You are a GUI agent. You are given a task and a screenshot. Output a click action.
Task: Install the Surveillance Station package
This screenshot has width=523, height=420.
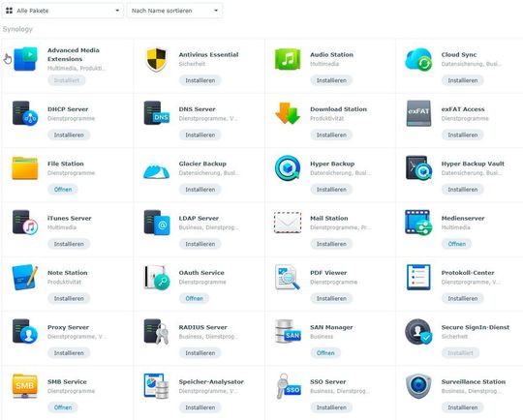[x=463, y=407]
